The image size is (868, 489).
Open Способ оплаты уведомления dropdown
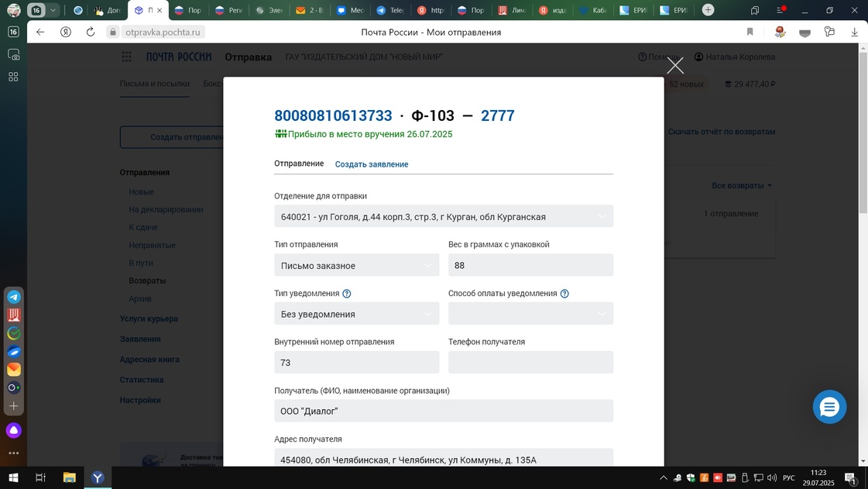pos(530,314)
